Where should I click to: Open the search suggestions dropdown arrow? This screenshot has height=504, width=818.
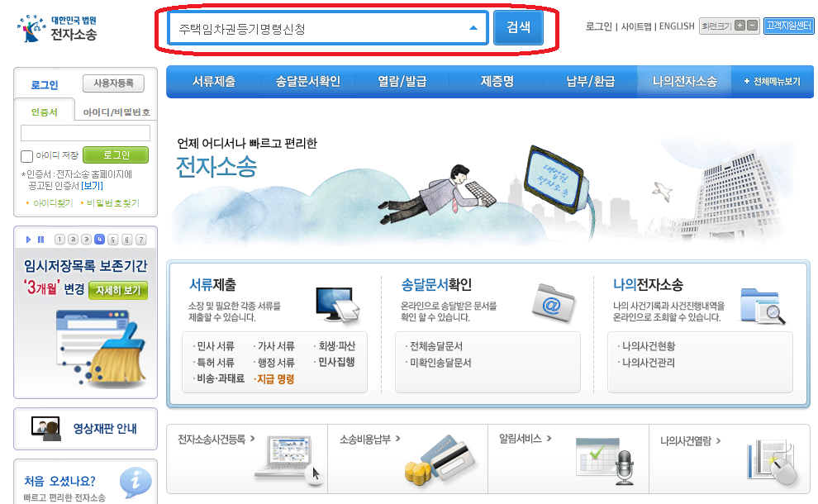474,26
